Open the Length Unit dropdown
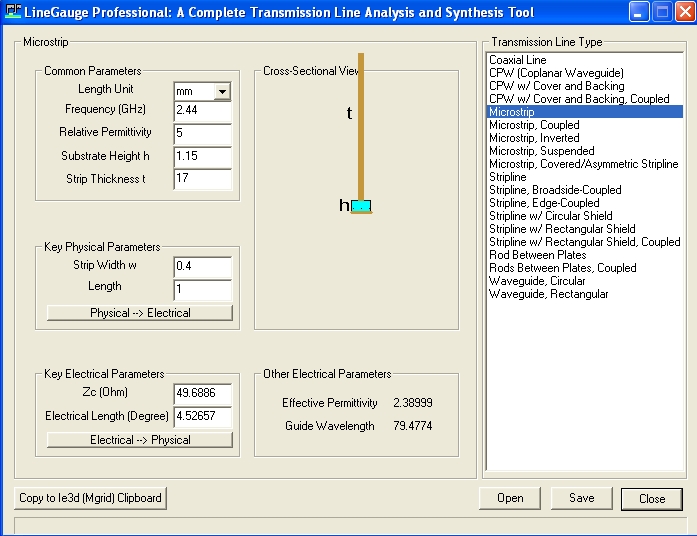The image size is (697, 536). tap(222, 92)
